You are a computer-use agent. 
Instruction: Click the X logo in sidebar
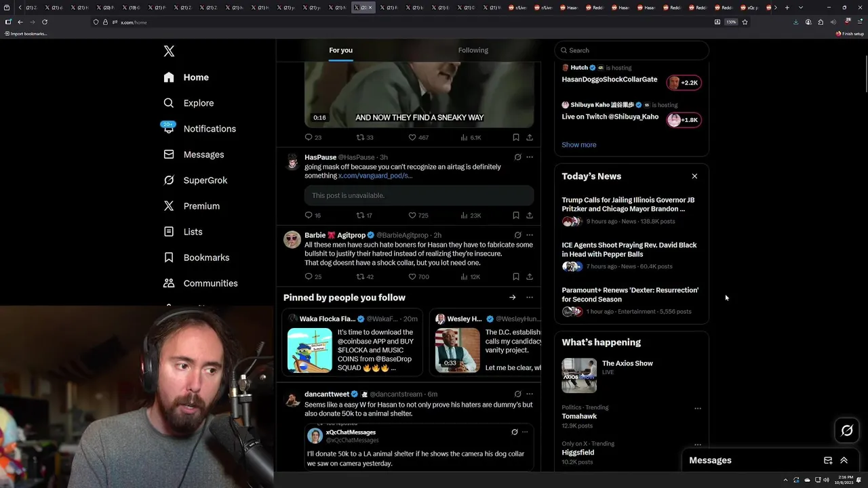click(x=169, y=51)
